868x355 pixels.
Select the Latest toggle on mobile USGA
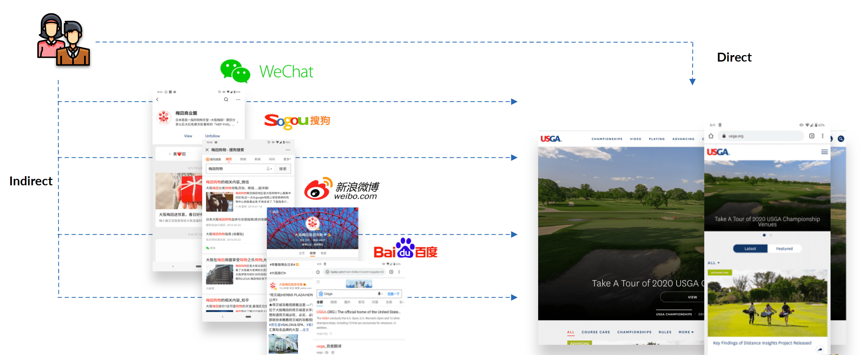coord(750,249)
